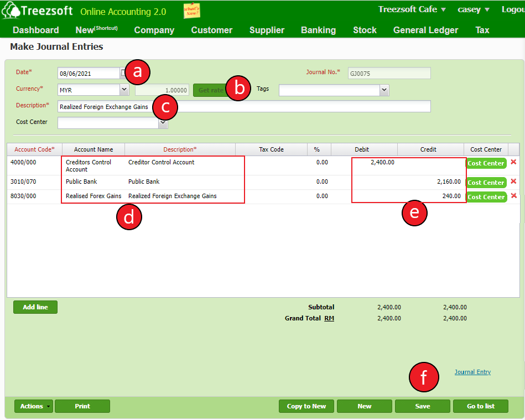Delete the Public Bank line
Image resolution: width=525 pixels, height=420 pixels.
(x=513, y=182)
